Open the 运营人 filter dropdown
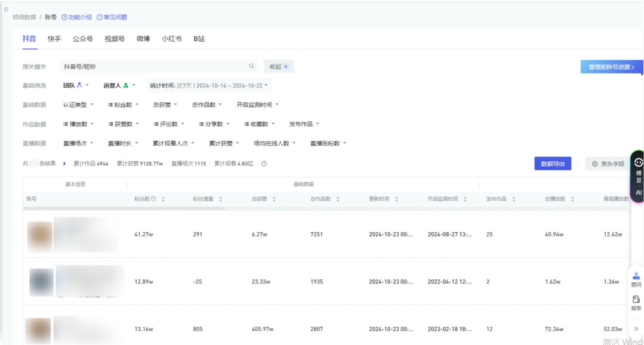644x345 pixels. 119,85
